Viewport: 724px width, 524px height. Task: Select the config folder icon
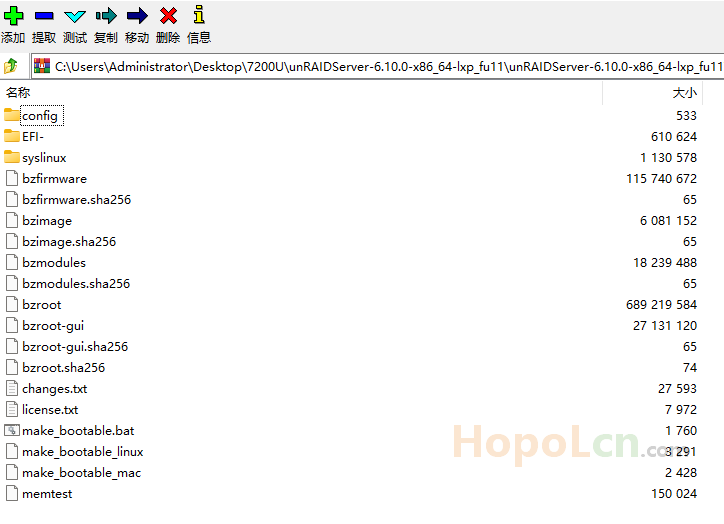(x=12, y=115)
